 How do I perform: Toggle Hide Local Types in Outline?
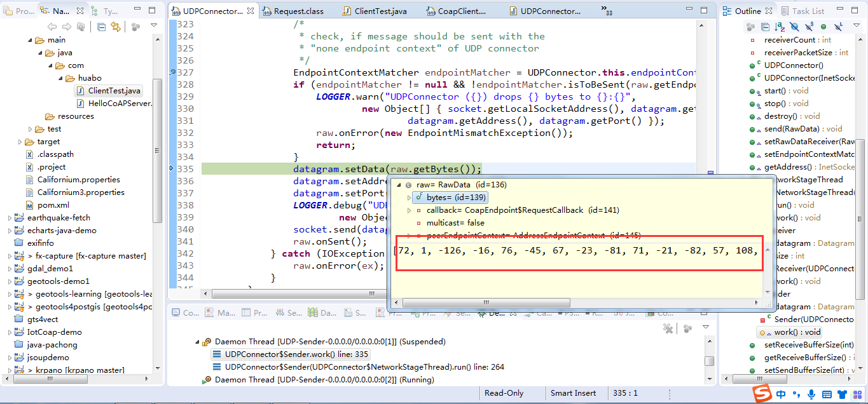tap(838, 27)
